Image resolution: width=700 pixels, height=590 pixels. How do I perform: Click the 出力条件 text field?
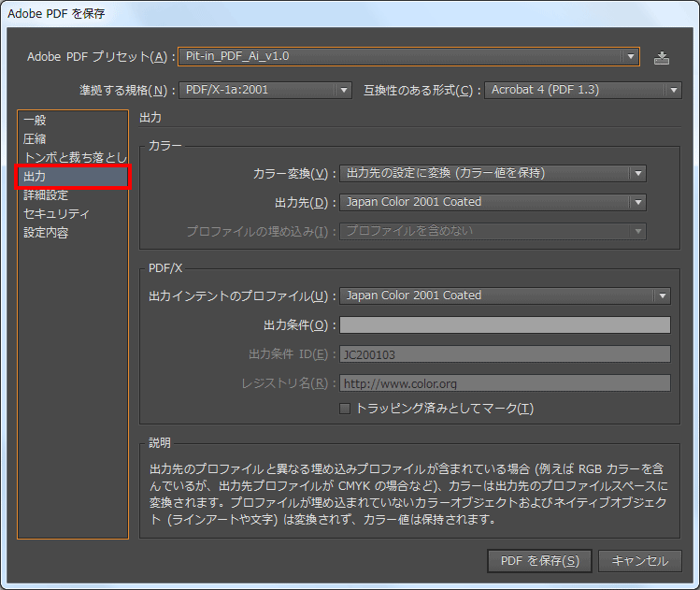coord(505,325)
